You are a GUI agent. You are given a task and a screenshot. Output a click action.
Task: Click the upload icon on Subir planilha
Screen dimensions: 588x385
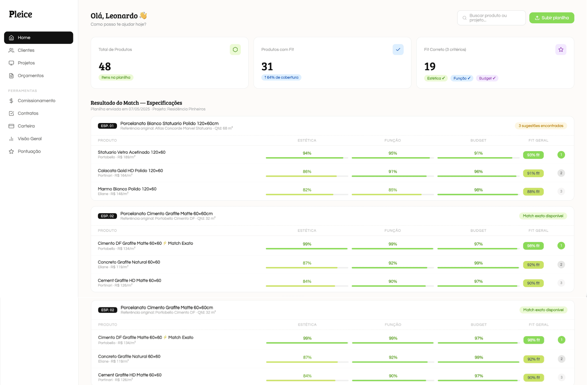(x=537, y=18)
